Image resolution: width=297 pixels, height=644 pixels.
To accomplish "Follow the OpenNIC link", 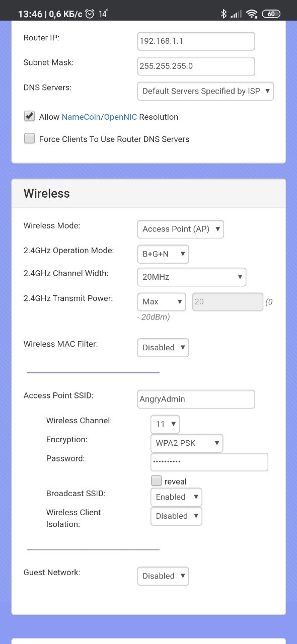I will 121,117.
